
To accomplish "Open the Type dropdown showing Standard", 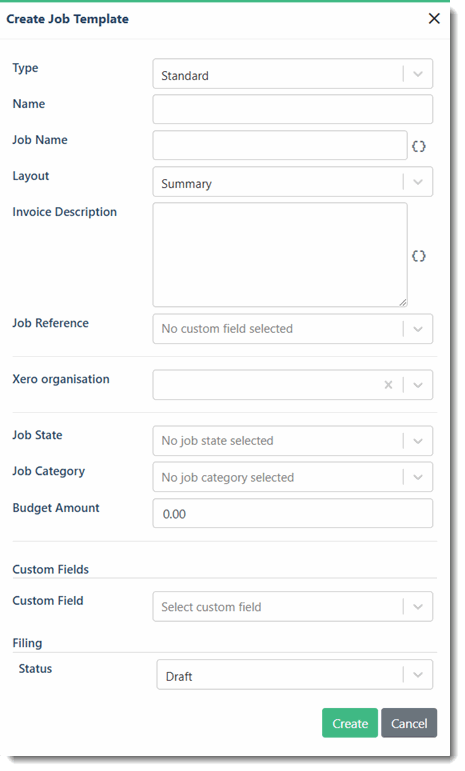I will pyautogui.click(x=292, y=74).
